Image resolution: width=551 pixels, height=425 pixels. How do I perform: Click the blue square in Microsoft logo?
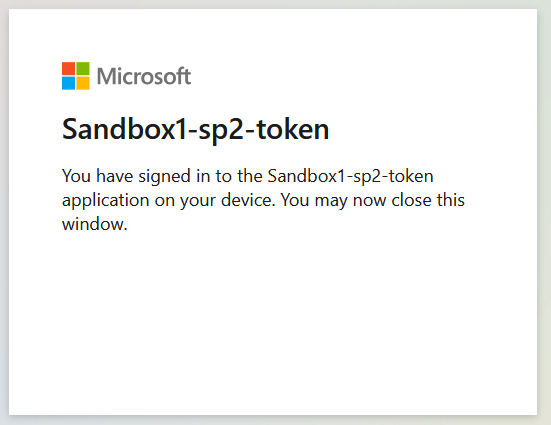tap(69, 83)
